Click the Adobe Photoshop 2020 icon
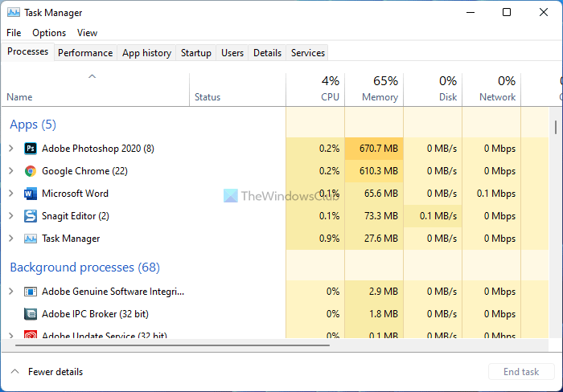 pyautogui.click(x=31, y=149)
